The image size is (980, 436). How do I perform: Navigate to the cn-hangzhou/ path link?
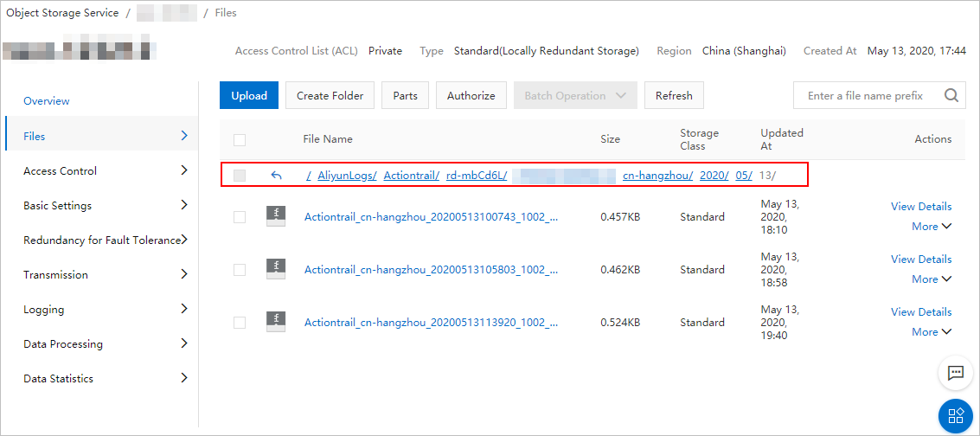[x=658, y=176]
